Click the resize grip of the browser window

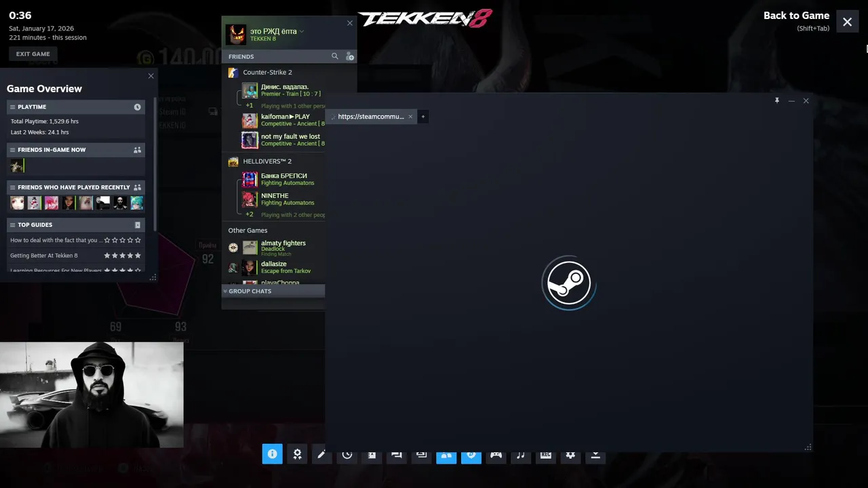coord(808,447)
